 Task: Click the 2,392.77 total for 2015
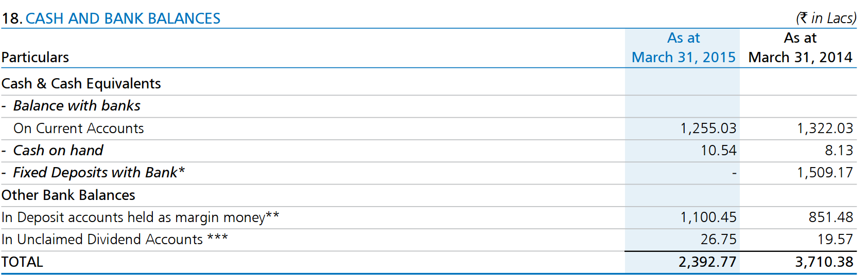[707, 262]
